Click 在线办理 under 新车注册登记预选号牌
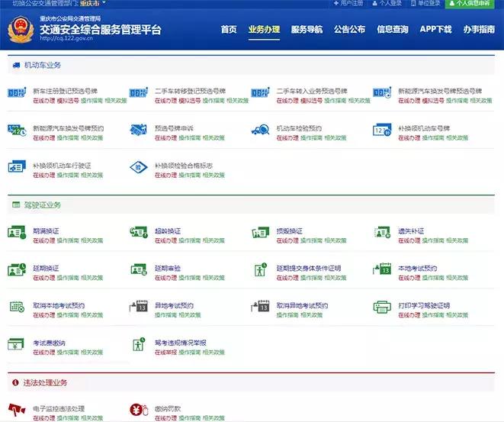The height and width of the screenshot is (422, 504). [x=44, y=101]
